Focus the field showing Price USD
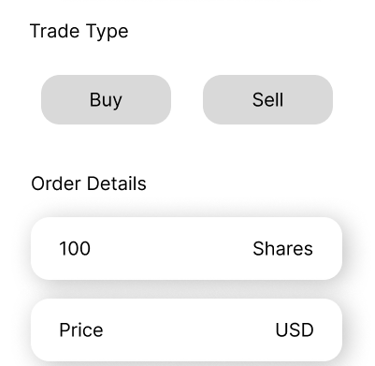Screen dimensions: 375x366 pos(186,330)
